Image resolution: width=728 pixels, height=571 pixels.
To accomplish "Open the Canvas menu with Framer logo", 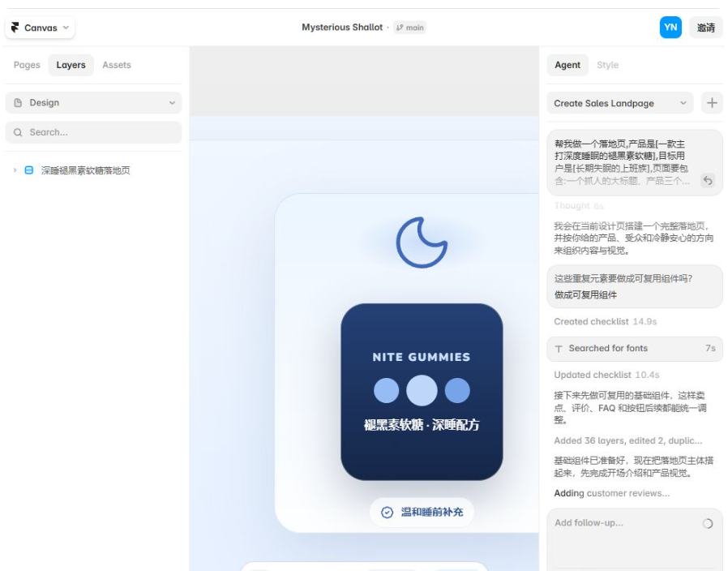I will [x=40, y=28].
